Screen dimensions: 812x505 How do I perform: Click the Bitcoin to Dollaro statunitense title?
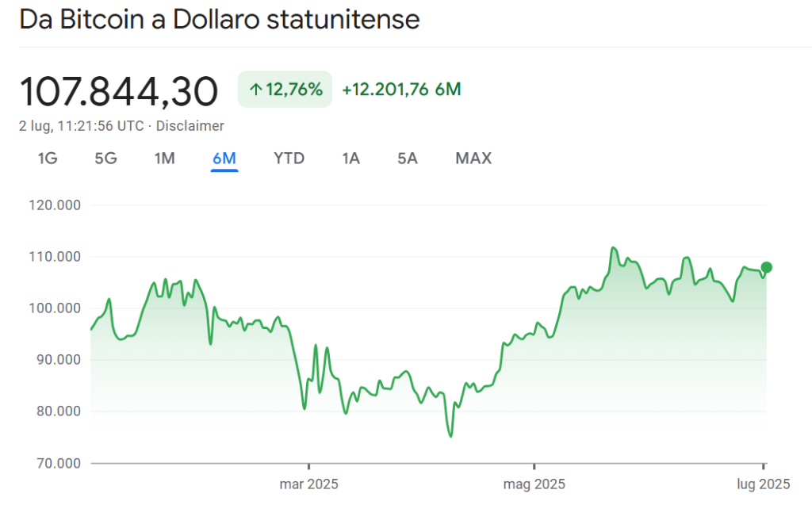220,20
